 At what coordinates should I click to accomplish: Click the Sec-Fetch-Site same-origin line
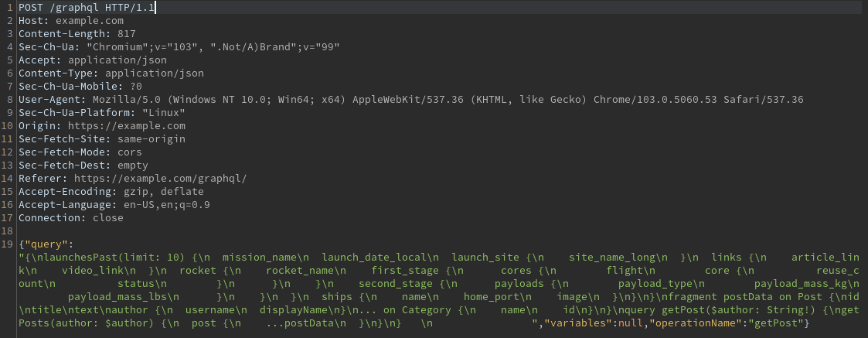(102, 139)
